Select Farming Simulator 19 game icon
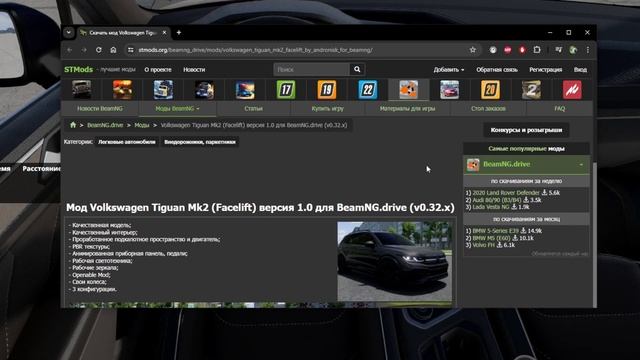 tap(327, 89)
